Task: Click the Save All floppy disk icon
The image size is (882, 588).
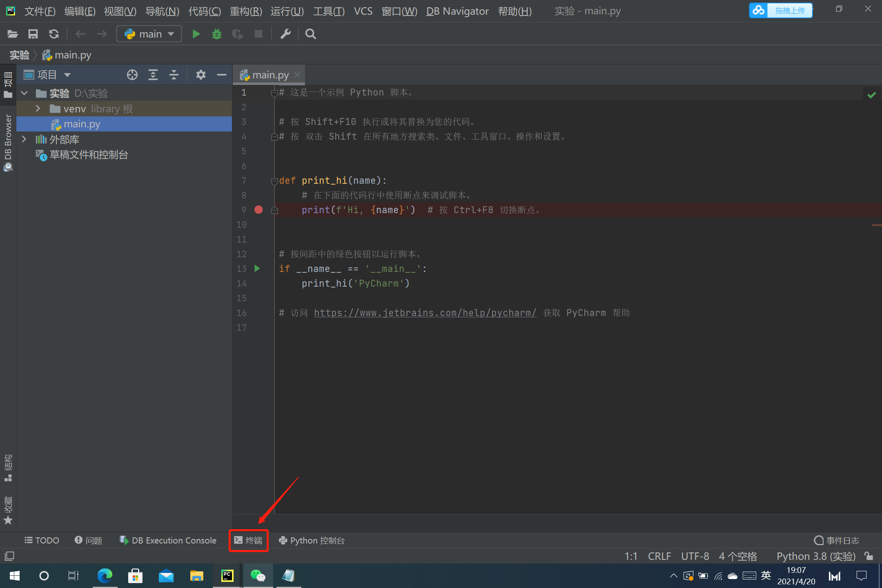Action: pos(33,34)
